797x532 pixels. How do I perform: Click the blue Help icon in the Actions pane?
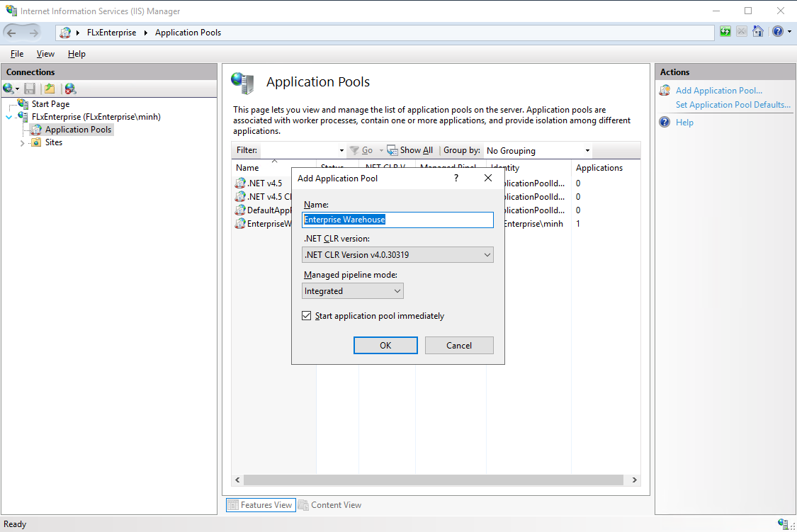coord(665,122)
